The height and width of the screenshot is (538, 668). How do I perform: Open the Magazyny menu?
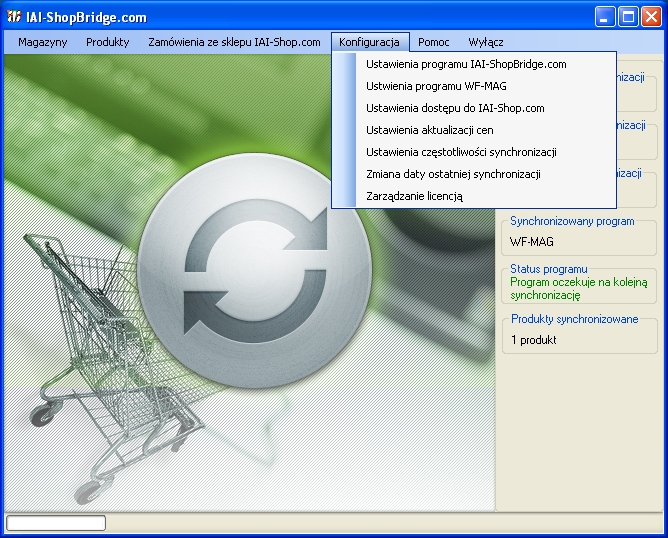coord(43,42)
